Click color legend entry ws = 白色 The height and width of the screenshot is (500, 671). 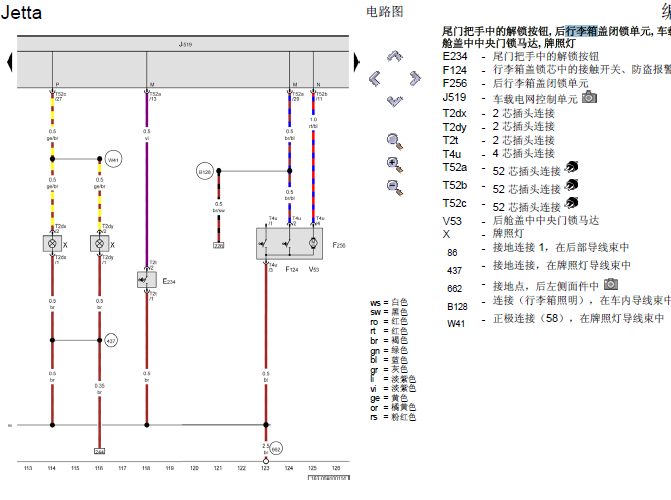pos(389,302)
